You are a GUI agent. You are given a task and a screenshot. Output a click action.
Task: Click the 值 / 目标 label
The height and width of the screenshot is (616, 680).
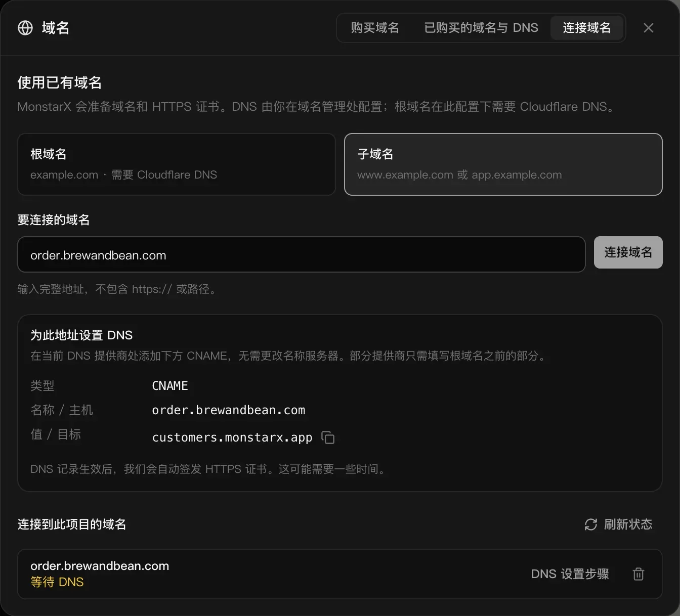[56, 434]
